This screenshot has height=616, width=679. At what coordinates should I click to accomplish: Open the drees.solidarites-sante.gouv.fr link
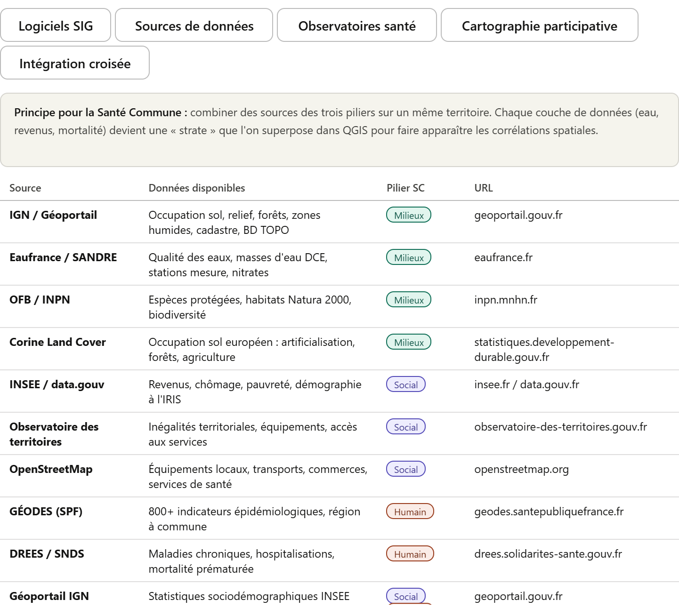pyautogui.click(x=548, y=554)
